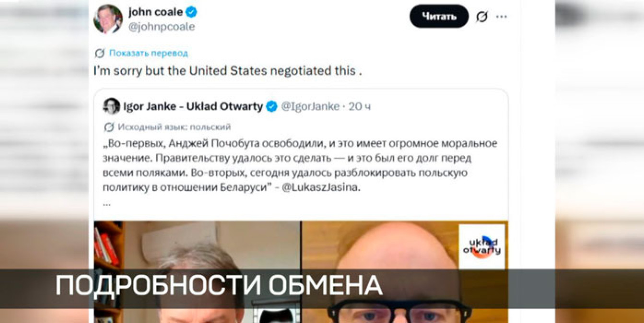Click the Grok icon beside Читать

pyautogui.click(x=481, y=17)
